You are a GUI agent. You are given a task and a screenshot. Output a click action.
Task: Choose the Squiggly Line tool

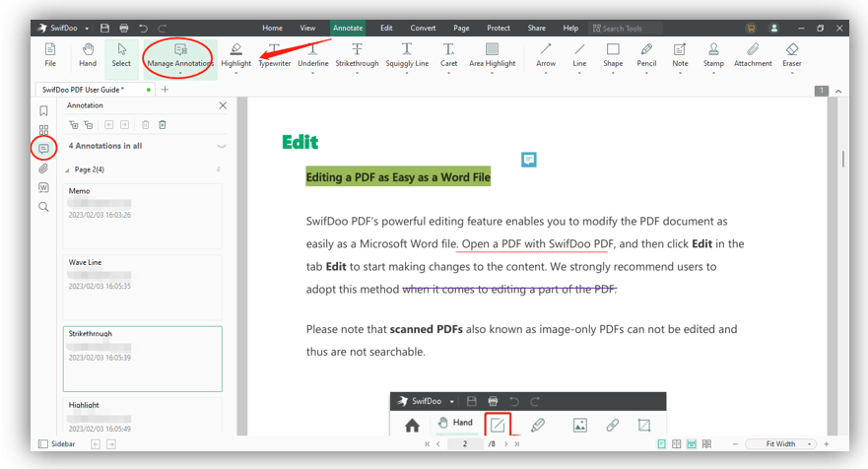(x=407, y=55)
